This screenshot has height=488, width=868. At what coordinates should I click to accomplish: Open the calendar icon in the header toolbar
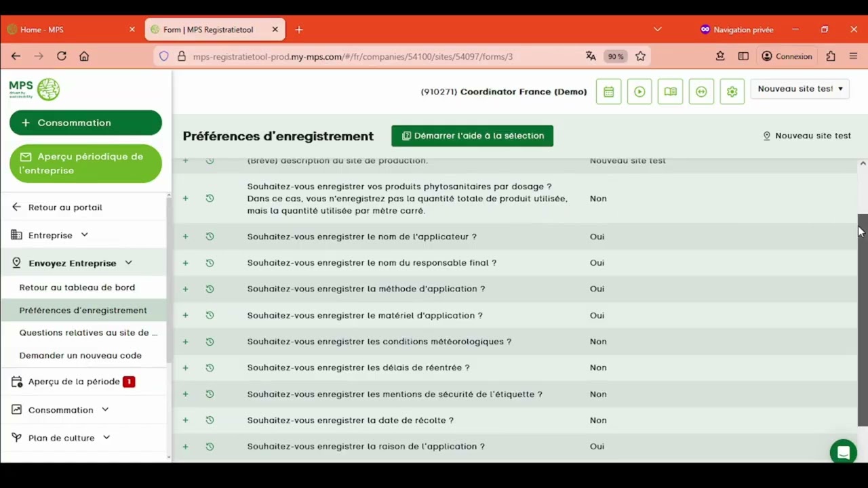pyautogui.click(x=608, y=91)
